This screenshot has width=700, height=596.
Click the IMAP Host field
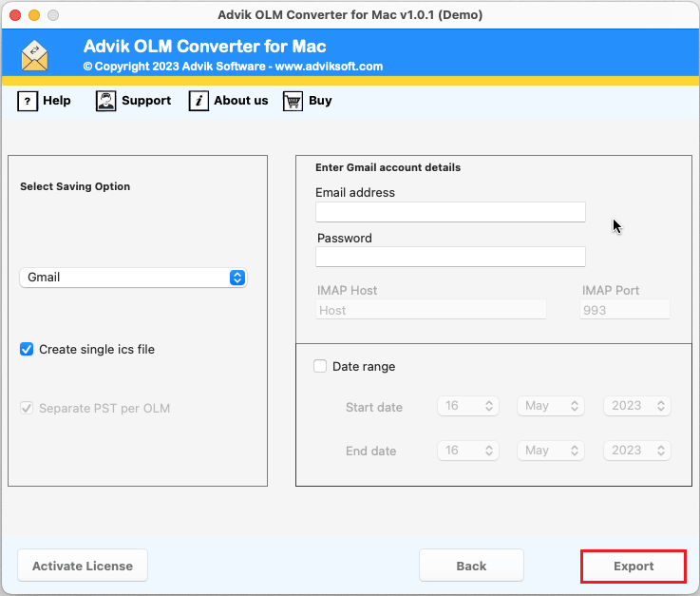coord(431,310)
